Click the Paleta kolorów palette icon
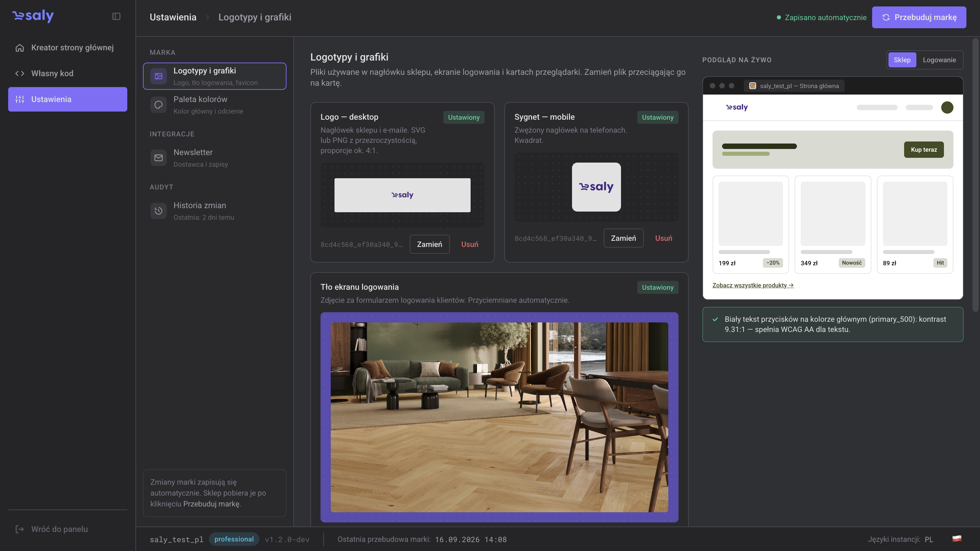980x551 pixels. tap(159, 105)
